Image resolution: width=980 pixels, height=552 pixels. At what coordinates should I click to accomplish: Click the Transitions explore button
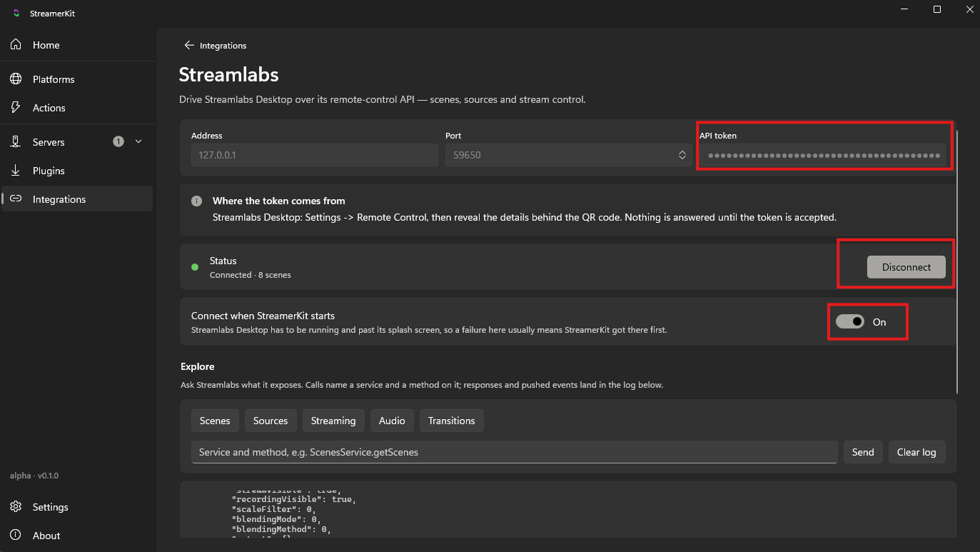[452, 421]
